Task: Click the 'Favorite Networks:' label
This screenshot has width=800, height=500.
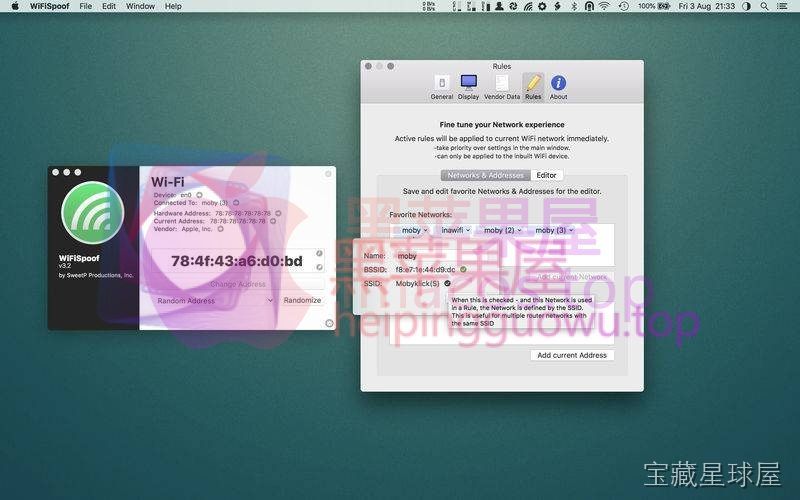Action: coord(420,215)
